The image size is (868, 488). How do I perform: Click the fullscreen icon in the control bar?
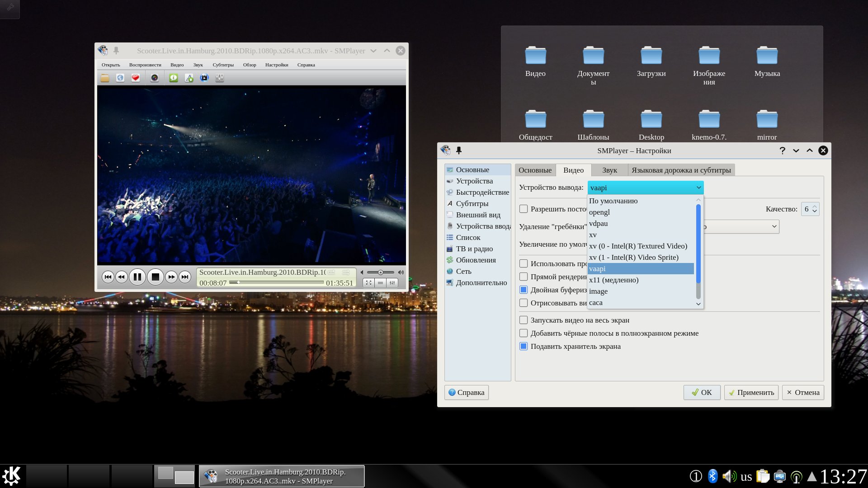coord(368,283)
